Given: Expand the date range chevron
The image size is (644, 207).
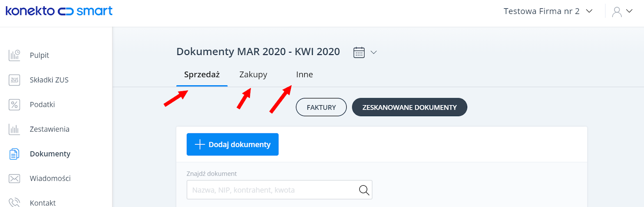Looking at the screenshot, I should 374,52.
